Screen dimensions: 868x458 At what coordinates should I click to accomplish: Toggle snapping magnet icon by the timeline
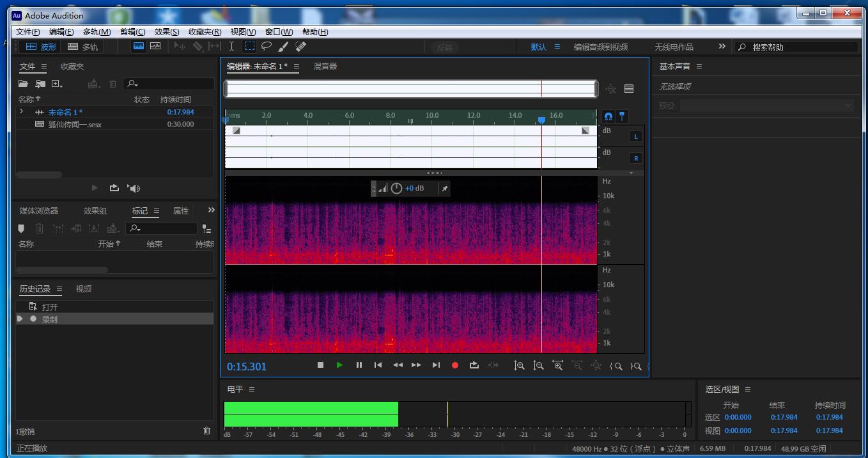(608, 116)
